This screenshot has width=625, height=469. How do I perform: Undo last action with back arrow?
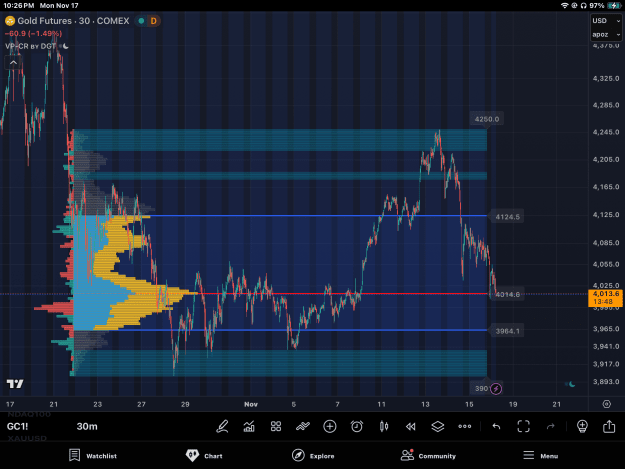pos(496,426)
